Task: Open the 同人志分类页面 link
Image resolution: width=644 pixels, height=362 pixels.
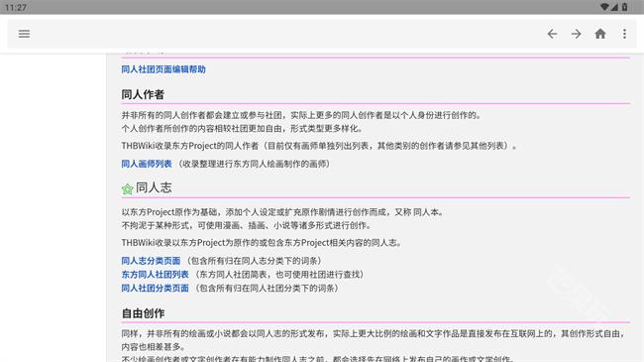Action: [x=151, y=261]
